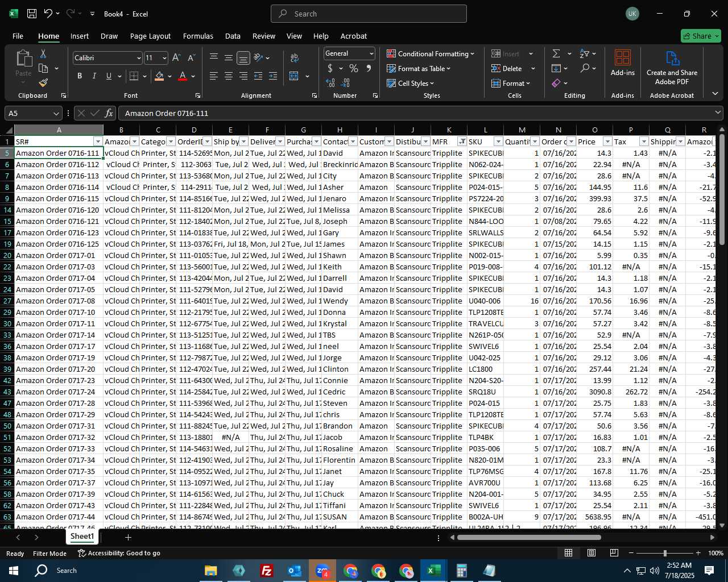Toggle Wrap Text button
Image resolution: width=728 pixels, height=582 pixels.
294,58
